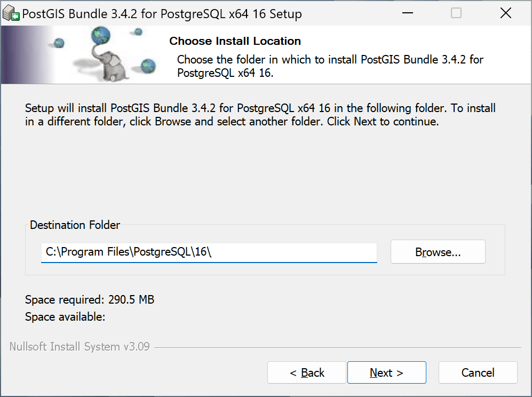Click the installer package icon in title bar
Image resolution: width=532 pixels, height=397 pixels.
[12, 14]
